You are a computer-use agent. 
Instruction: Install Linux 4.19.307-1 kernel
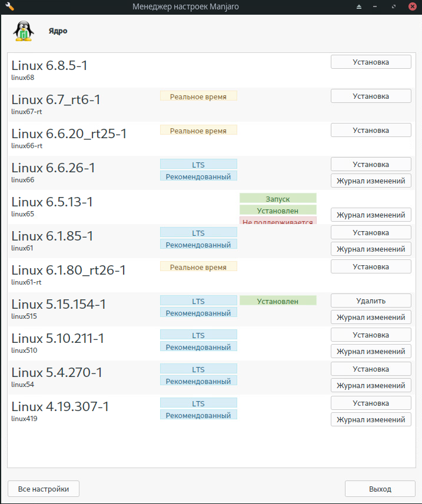pyautogui.click(x=371, y=403)
